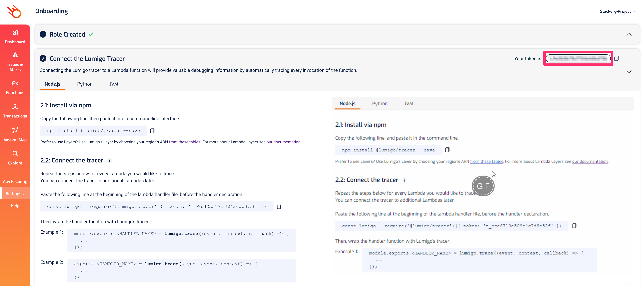Screen dimensions: 644x286
Task: Expand the Settings sidebar item
Action: pos(15,194)
